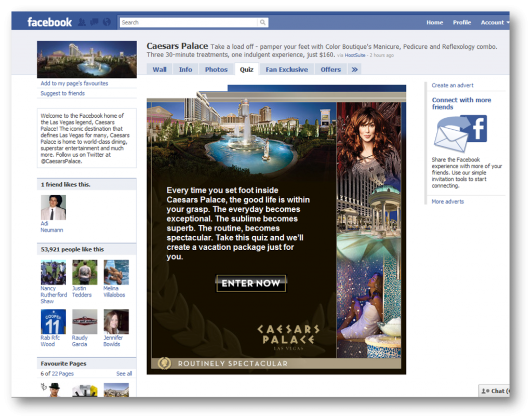
Task: Click Caesars Palace page profile picture
Action: [87, 60]
